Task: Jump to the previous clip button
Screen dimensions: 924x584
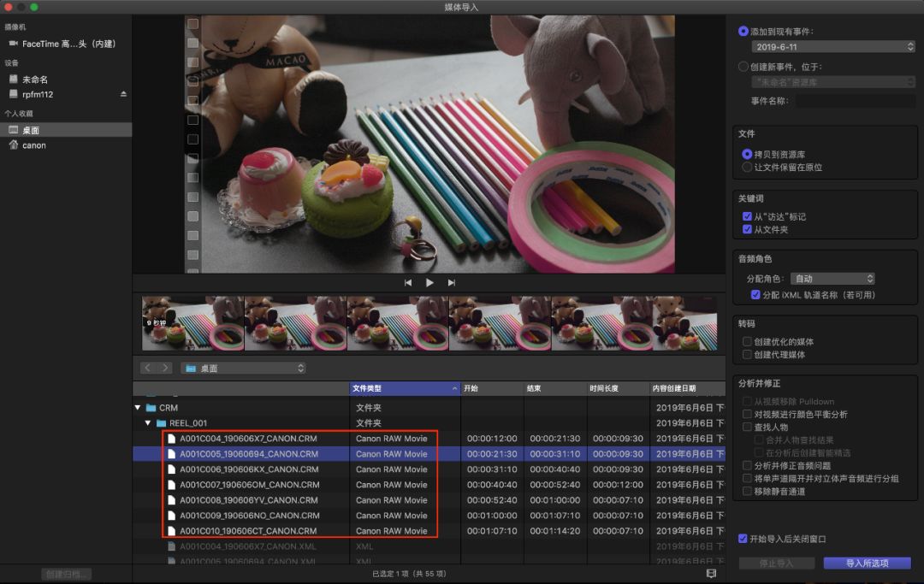Action: pos(408,283)
